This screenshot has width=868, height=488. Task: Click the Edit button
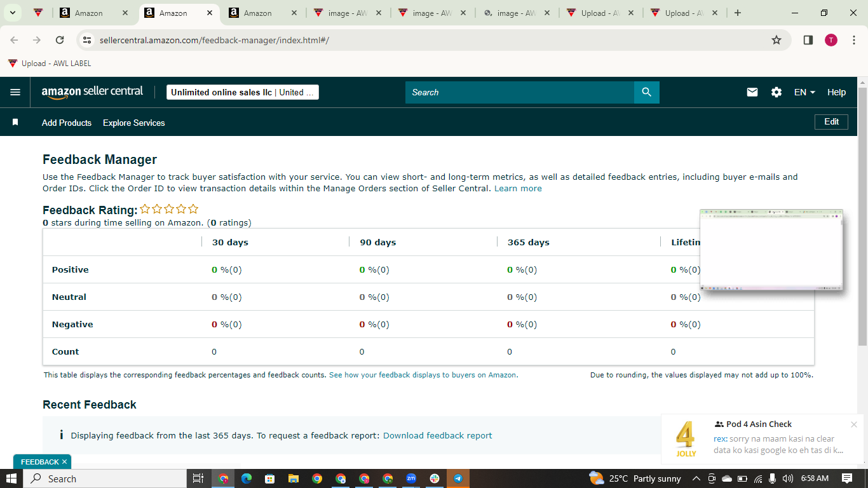point(831,121)
